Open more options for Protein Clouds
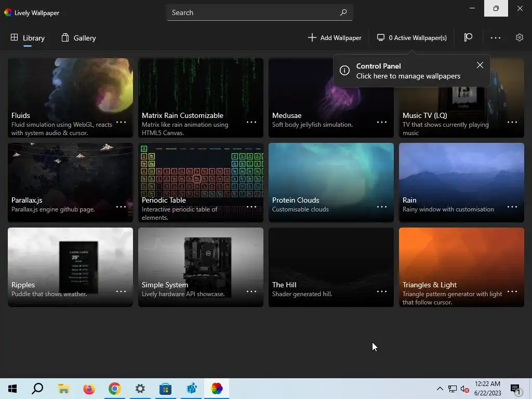This screenshot has width=532, height=399. 382,207
